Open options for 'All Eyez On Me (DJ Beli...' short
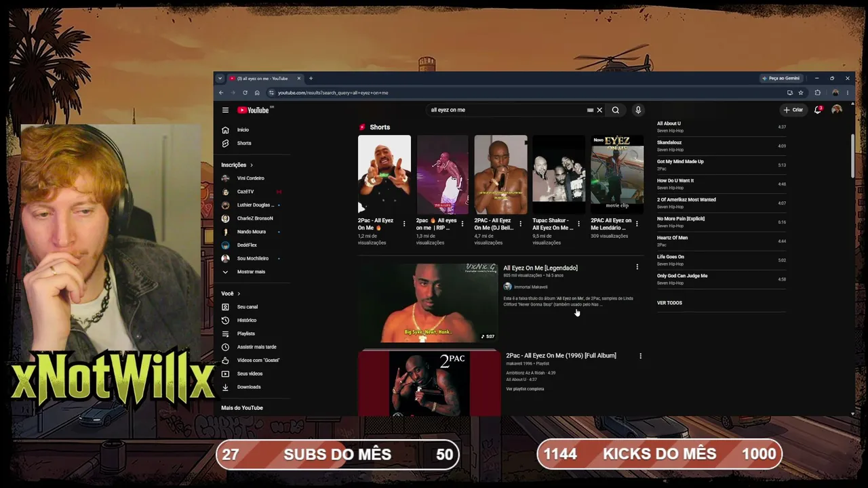This screenshot has height=488, width=868. (x=521, y=224)
